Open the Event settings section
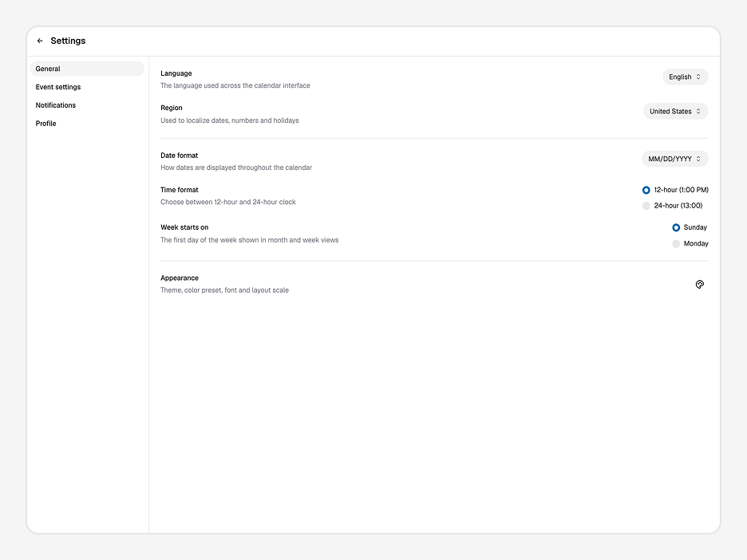 pyautogui.click(x=87, y=87)
